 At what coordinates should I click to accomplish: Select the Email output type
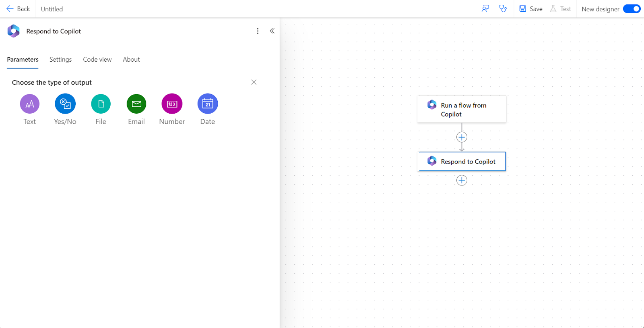click(x=136, y=104)
